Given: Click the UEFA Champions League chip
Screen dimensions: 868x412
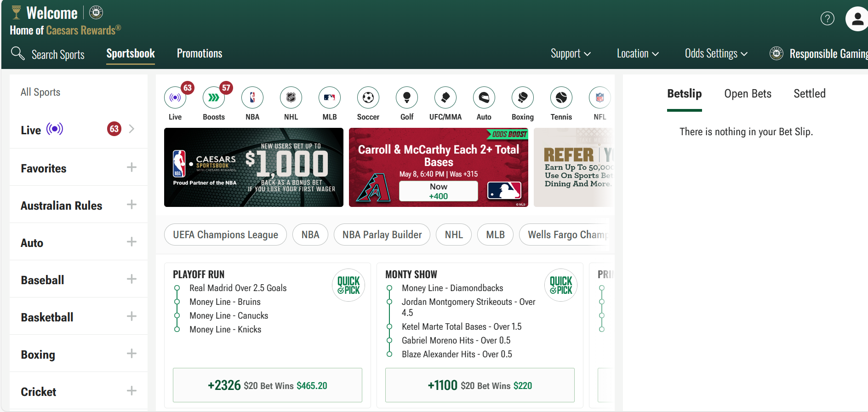Looking at the screenshot, I should (225, 235).
